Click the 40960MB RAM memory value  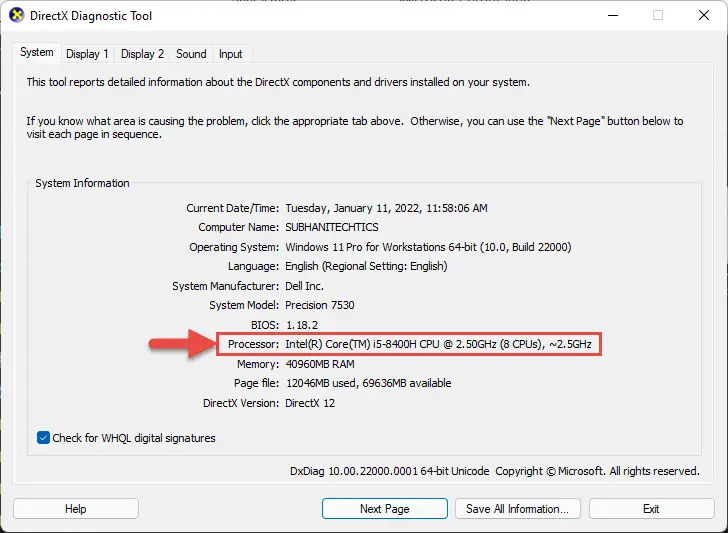(x=320, y=364)
